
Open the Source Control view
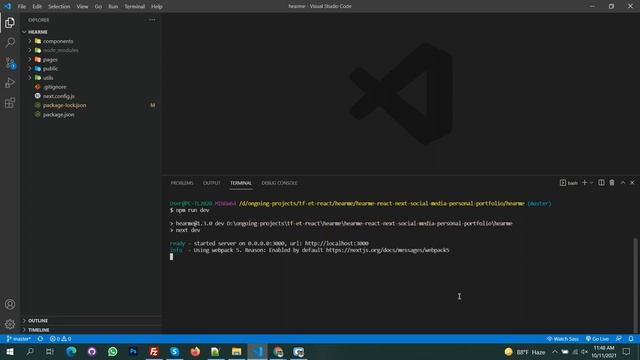[x=10, y=63]
